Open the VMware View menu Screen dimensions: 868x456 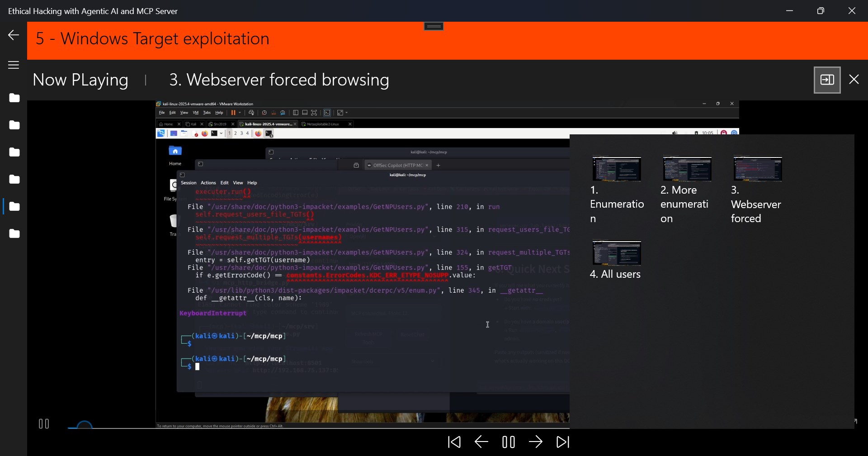[x=184, y=113]
